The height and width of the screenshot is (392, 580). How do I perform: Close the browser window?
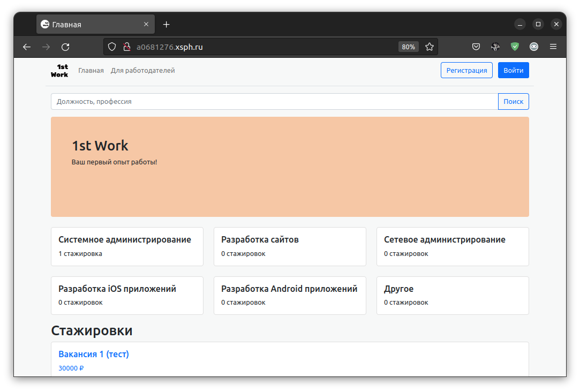(556, 25)
